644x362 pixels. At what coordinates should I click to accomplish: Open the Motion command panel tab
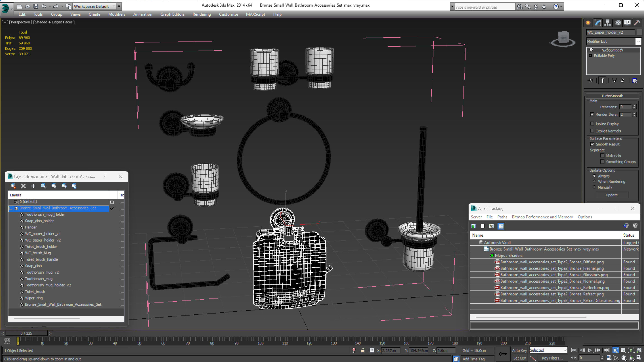click(618, 23)
